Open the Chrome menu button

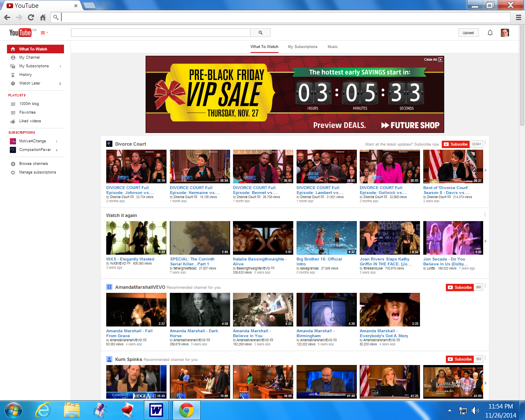pos(518,17)
